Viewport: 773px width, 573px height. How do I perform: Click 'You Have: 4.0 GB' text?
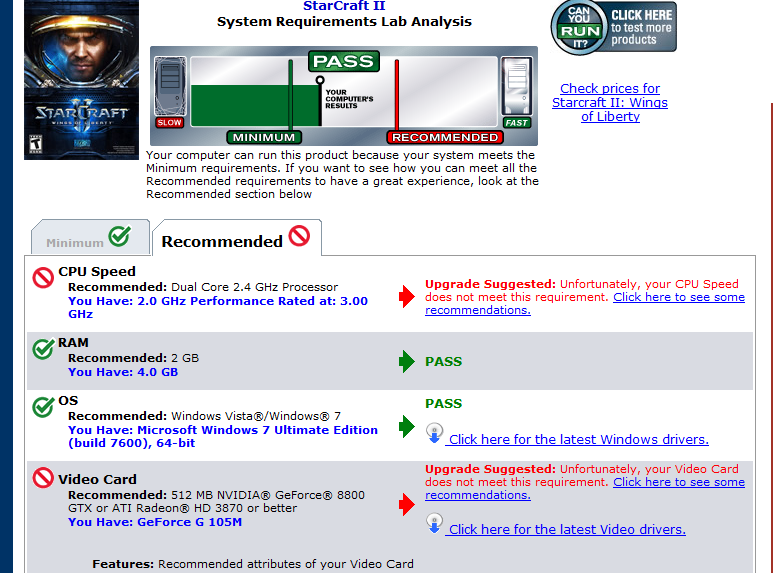pos(123,372)
